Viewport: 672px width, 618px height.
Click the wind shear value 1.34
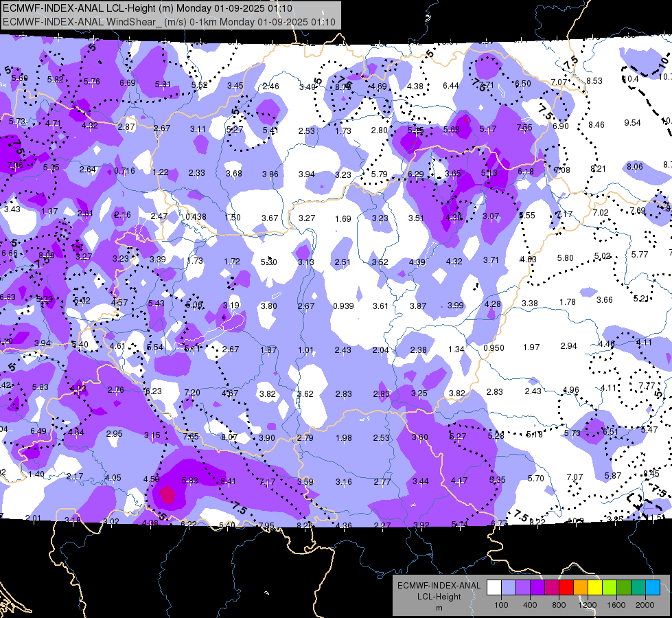456,349
